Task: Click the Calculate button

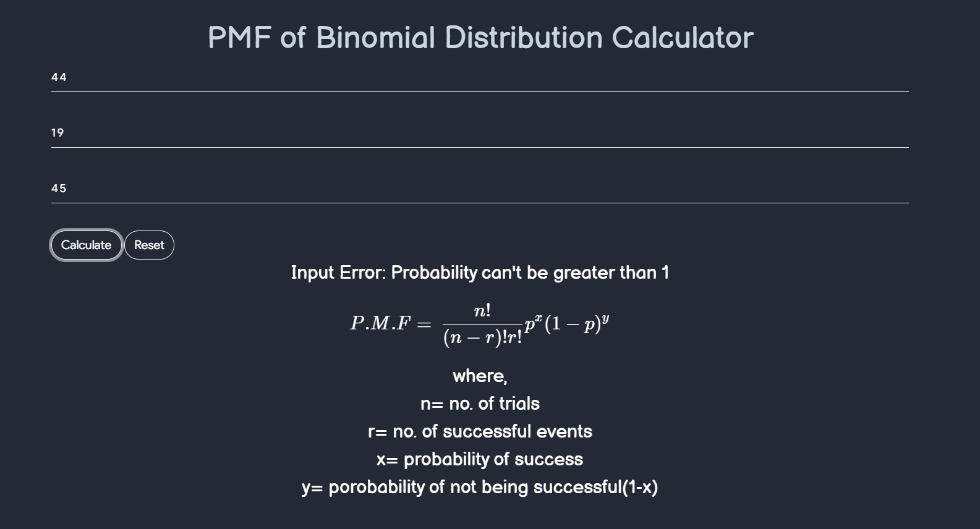Action: (86, 245)
